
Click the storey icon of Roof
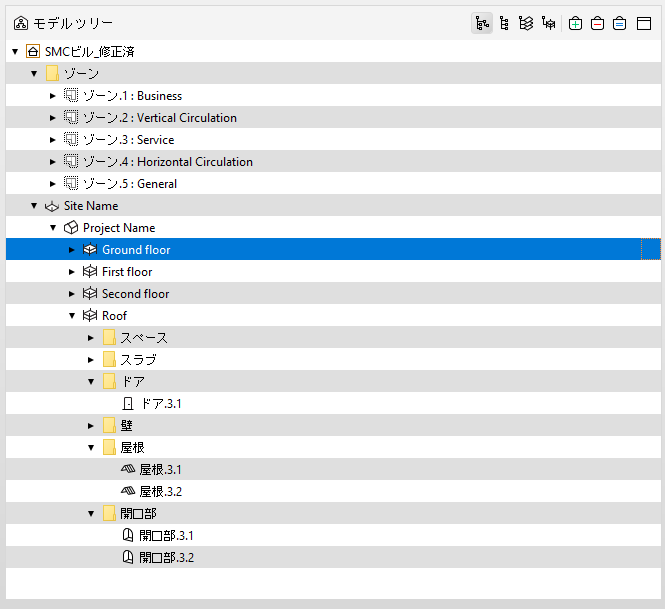[x=90, y=316]
